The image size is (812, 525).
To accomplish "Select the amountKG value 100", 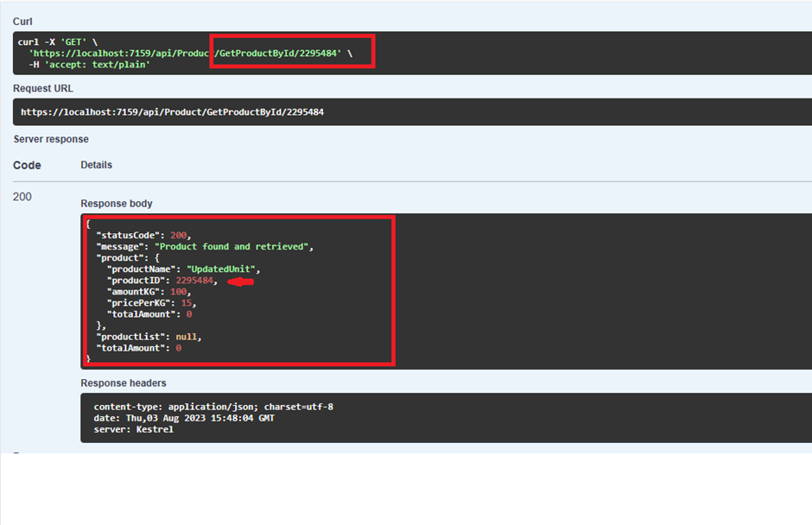I will point(181,291).
